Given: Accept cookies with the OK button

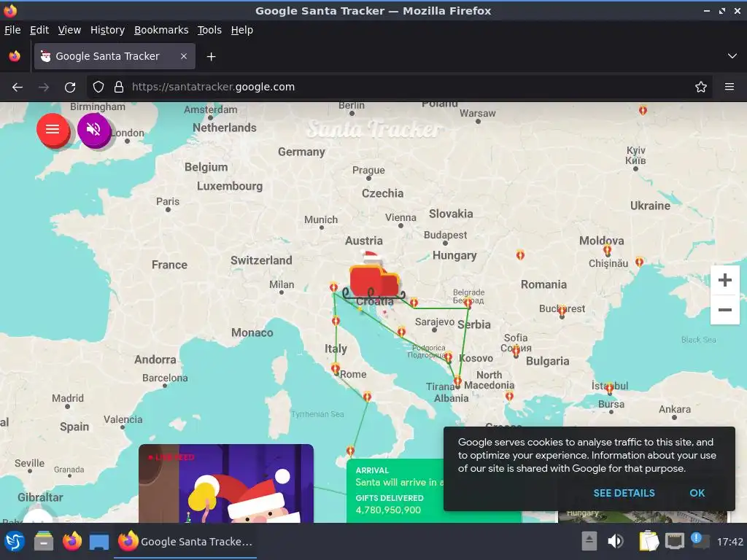Looking at the screenshot, I should click(697, 494).
